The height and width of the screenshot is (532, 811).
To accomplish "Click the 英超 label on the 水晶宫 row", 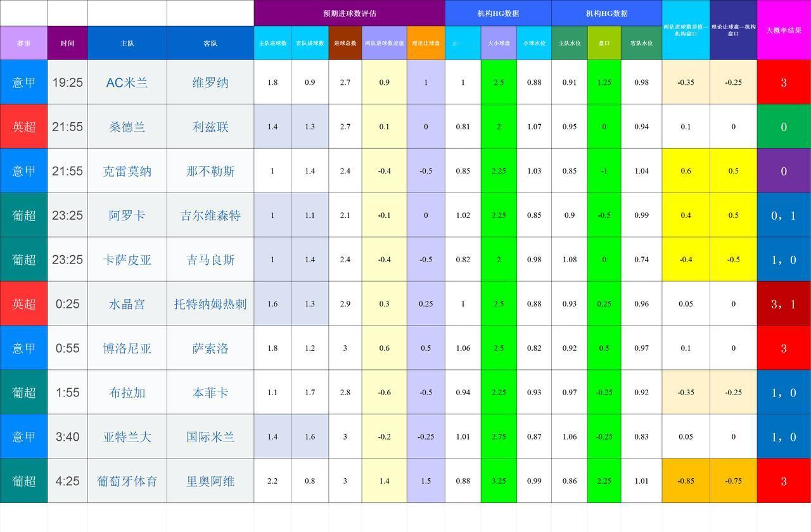I will pos(23,303).
